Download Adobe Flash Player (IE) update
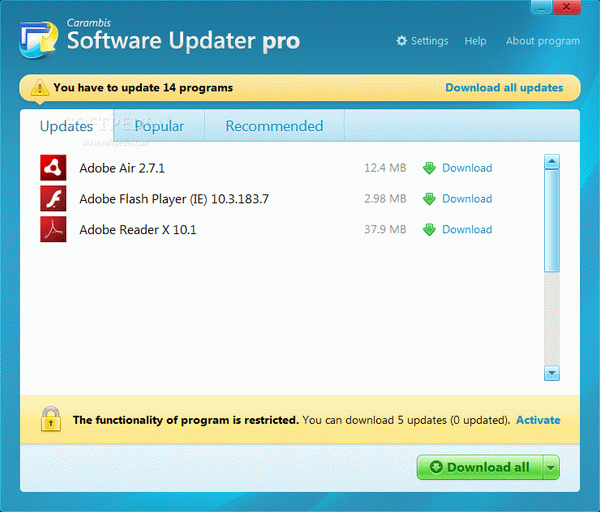 467,199
